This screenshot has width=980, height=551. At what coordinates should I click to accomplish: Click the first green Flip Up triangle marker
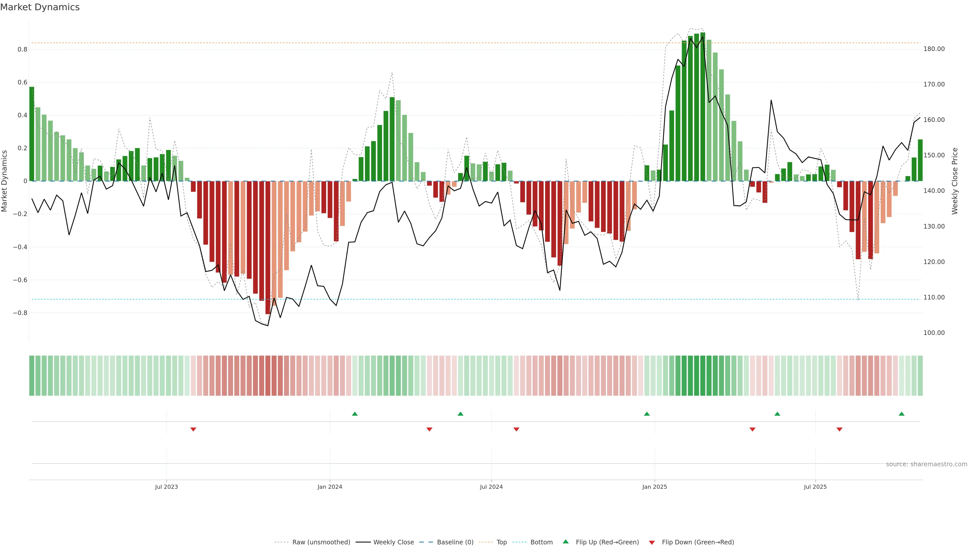pyautogui.click(x=354, y=414)
